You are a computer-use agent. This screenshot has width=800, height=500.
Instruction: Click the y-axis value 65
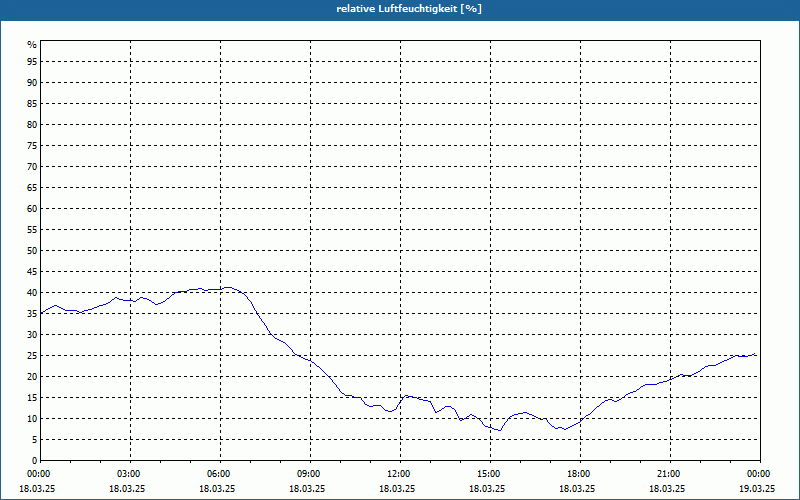click(x=32, y=188)
